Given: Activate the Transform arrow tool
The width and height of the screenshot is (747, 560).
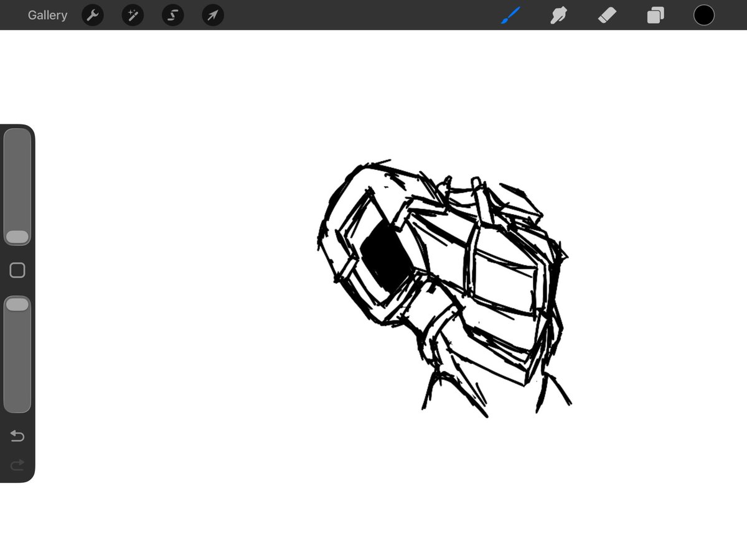Looking at the screenshot, I should (x=213, y=16).
